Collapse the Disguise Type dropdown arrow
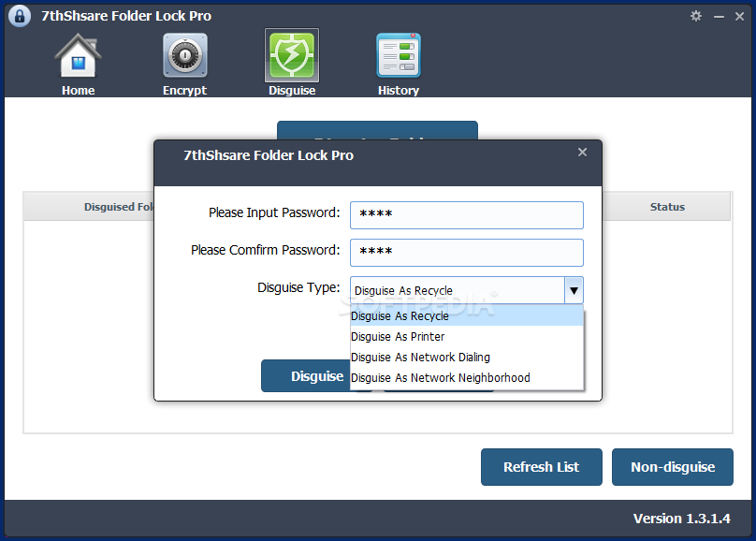Screen dimensions: 756x541 click(x=574, y=290)
